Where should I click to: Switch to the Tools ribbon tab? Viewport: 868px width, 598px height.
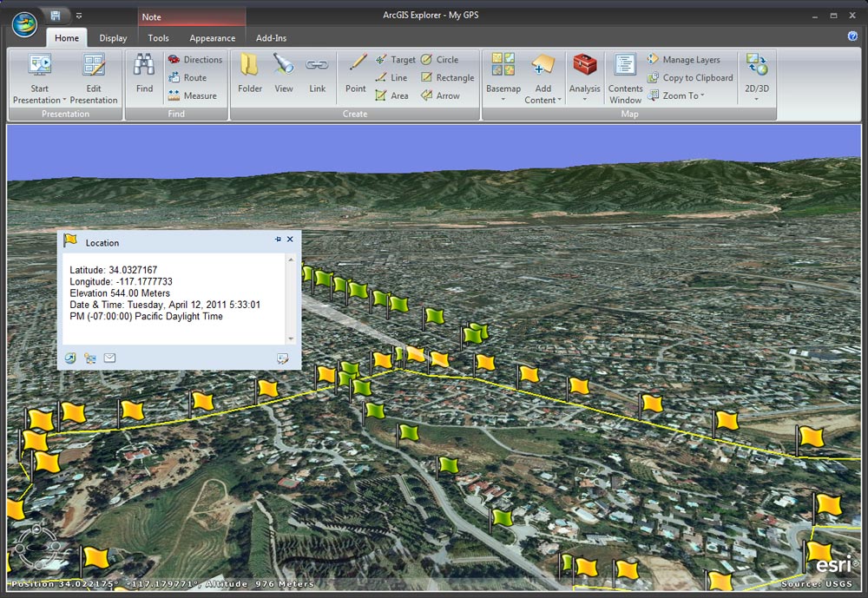tap(158, 38)
